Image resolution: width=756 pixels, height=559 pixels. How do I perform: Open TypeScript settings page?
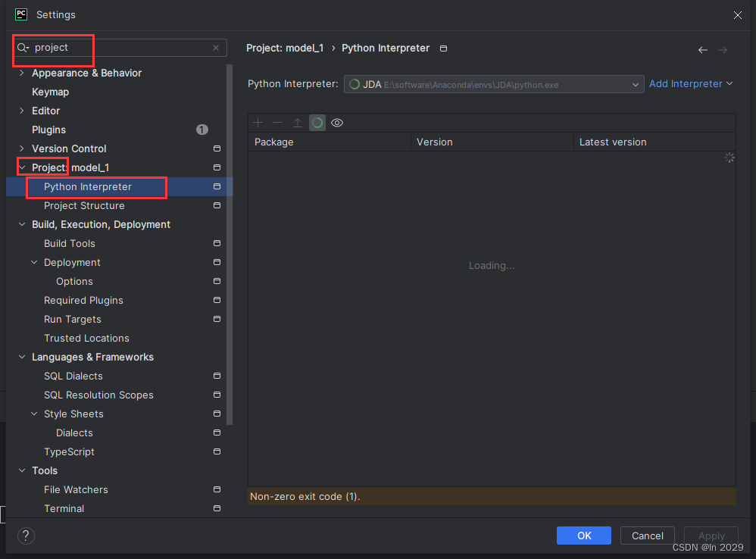(x=69, y=451)
